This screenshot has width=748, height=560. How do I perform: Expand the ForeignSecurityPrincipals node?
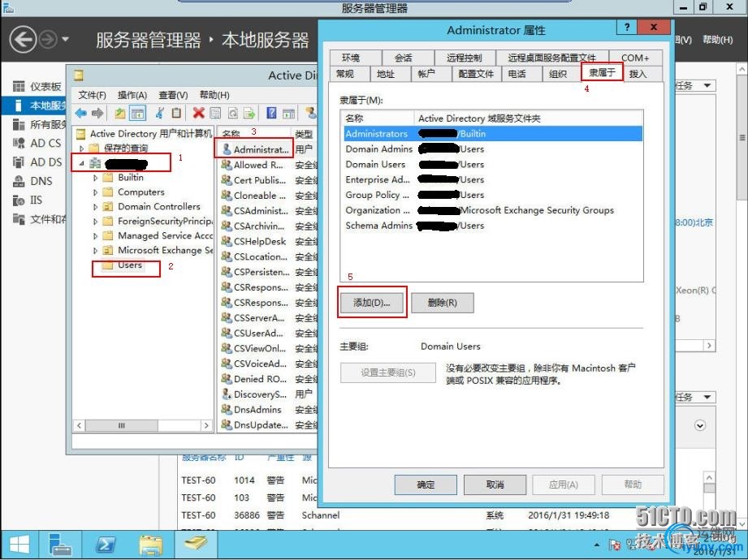pyautogui.click(x=95, y=222)
